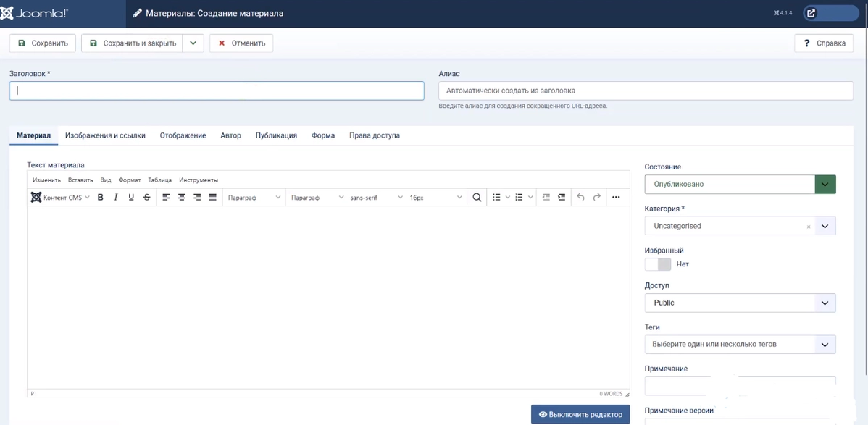Open the Вставить editor menu
The height and width of the screenshot is (425, 868).
click(x=80, y=180)
